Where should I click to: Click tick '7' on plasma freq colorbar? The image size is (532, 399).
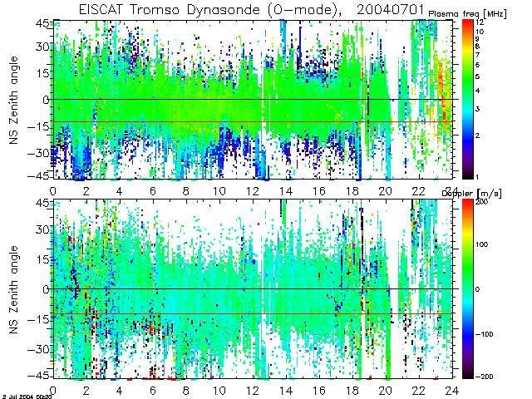(x=477, y=55)
